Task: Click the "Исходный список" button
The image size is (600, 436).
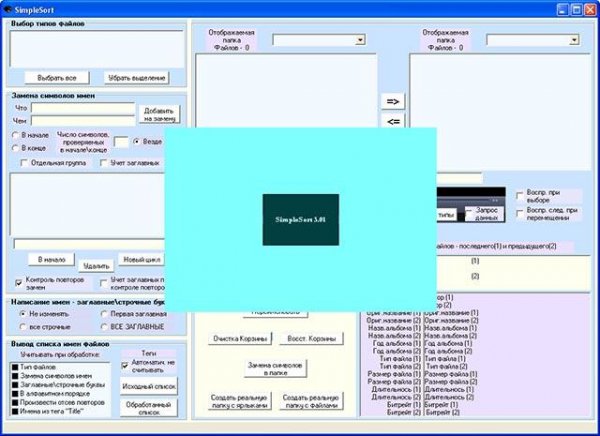Action: (x=149, y=387)
